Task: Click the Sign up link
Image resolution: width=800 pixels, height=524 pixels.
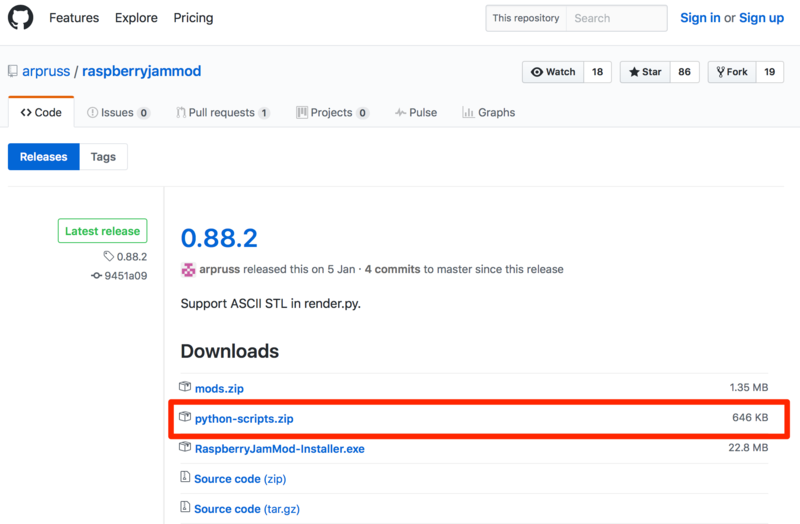Action: tap(761, 18)
